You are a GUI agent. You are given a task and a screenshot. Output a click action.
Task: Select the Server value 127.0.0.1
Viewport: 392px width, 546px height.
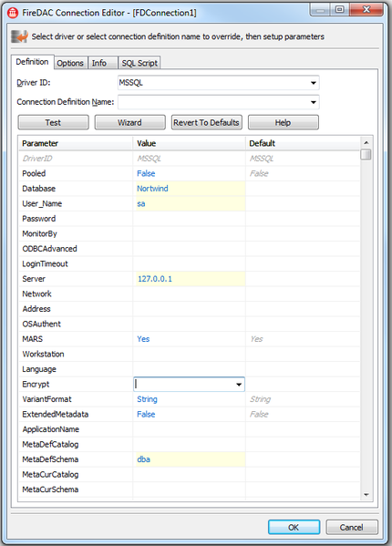click(x=155, y=279)
